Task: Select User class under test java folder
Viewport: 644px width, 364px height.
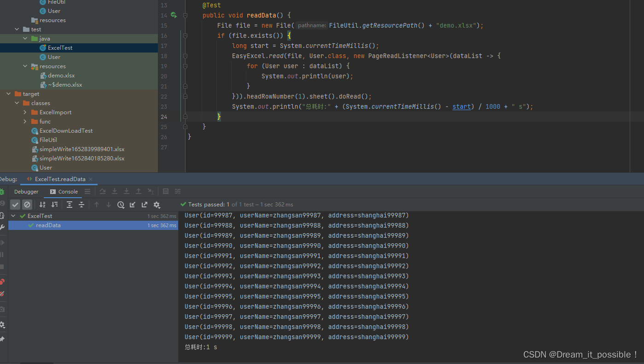Action: [54, 57]
